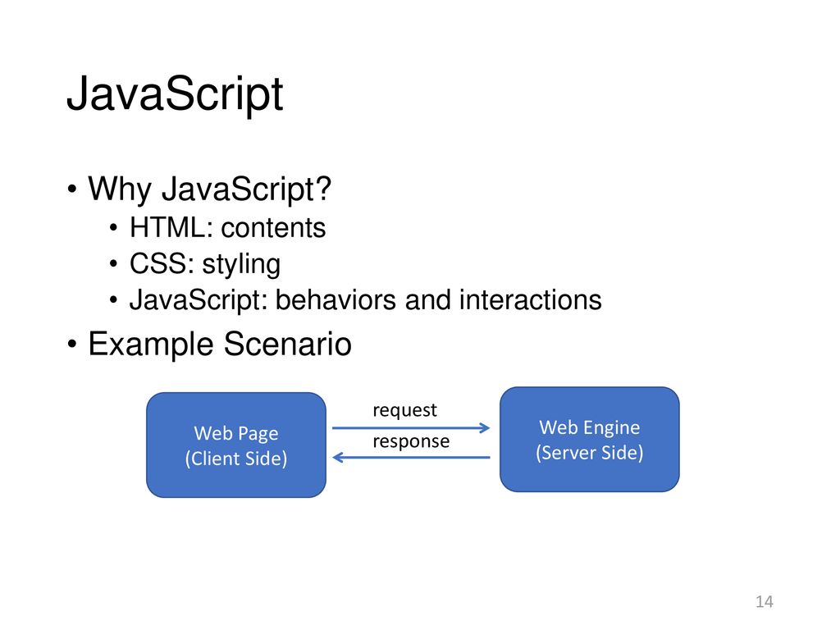This screenshot has width=840, height=630.
Task: Click the 'request' arrow label
Action: coord(405,410)
